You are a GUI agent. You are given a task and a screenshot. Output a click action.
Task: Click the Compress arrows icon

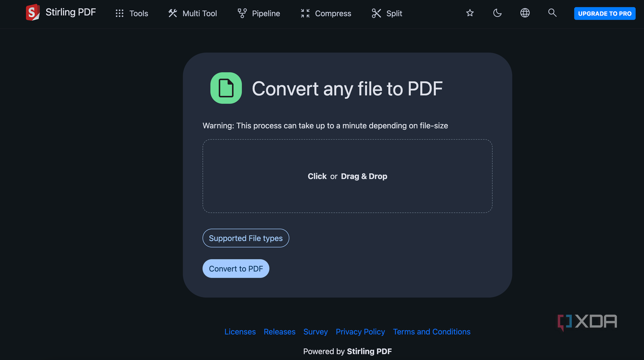(x=305, y=13)
